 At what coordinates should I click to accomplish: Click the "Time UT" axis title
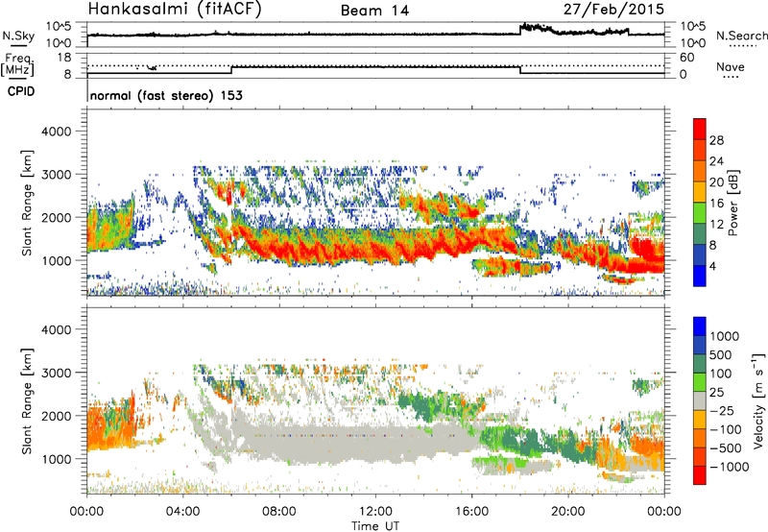click(x=375, y=526)
